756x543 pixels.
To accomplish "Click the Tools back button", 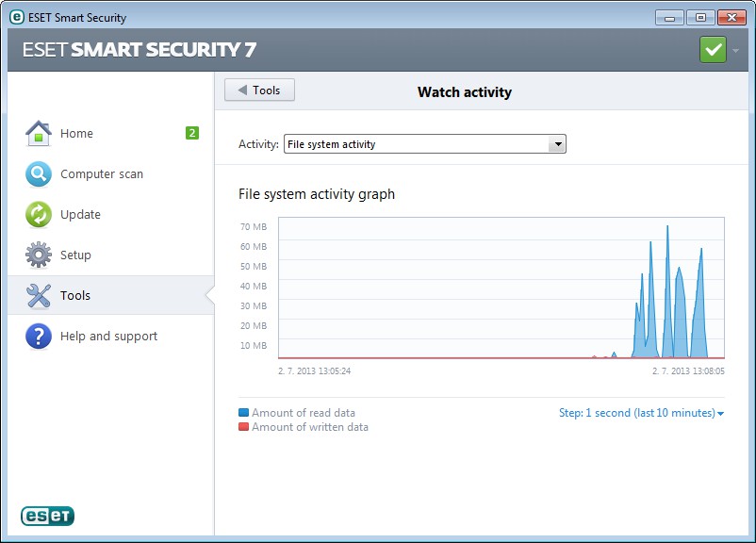I will 259,90.
